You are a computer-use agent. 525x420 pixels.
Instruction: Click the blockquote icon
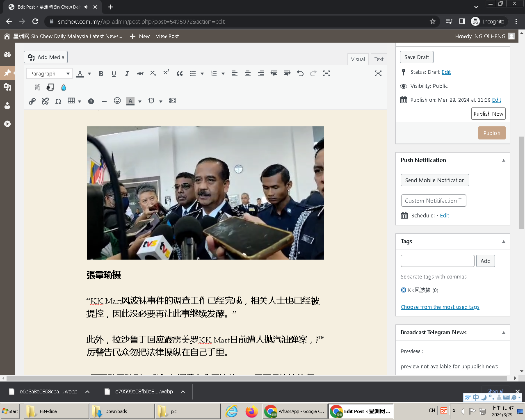(180, 74)
